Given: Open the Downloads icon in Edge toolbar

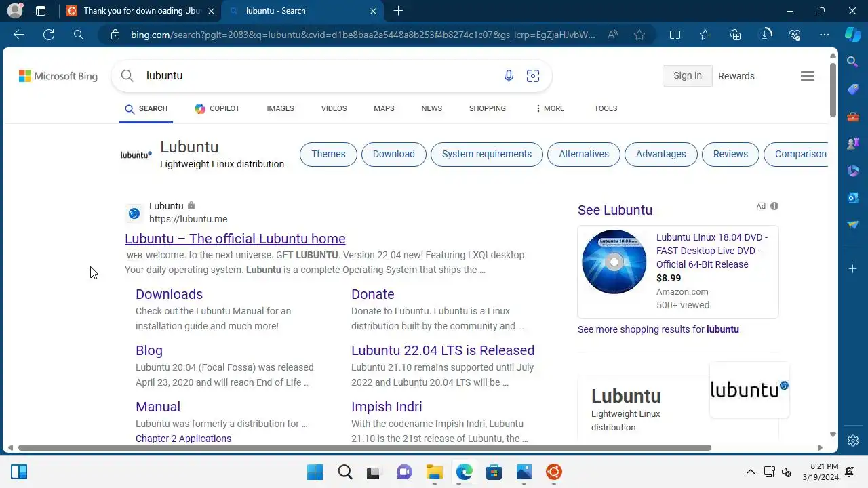Looking at the screenshot, I should (765, 35).
